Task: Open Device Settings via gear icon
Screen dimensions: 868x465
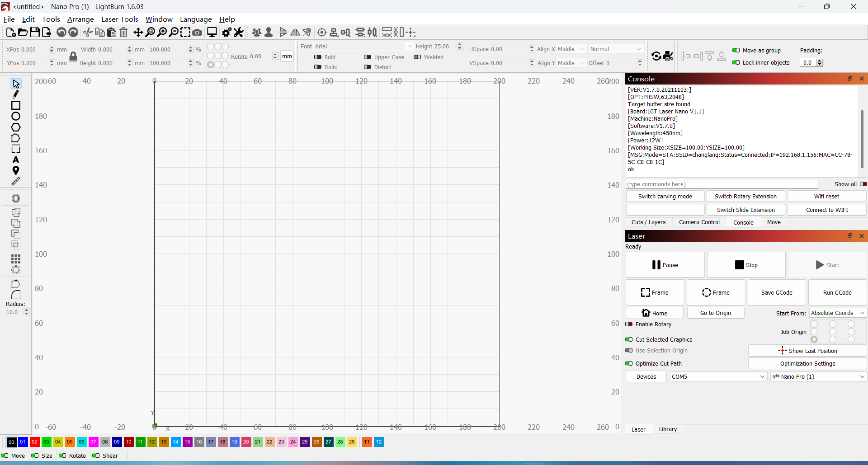Action: tap(226, 32)
